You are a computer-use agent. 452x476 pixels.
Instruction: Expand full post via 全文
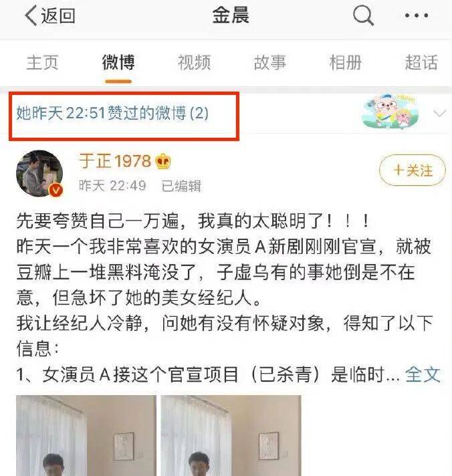tap(423, 374)
